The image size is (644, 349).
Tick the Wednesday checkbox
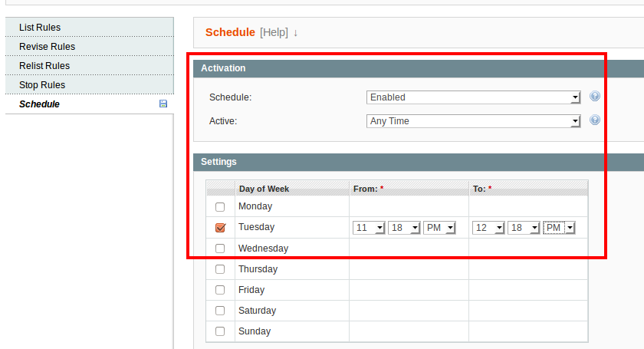point(221,249)
